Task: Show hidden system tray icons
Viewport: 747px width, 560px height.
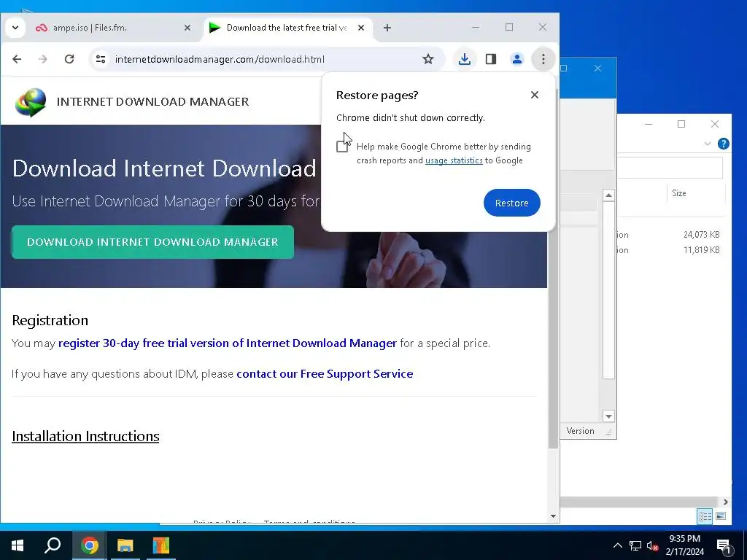Action: click(x=617, y=545)
